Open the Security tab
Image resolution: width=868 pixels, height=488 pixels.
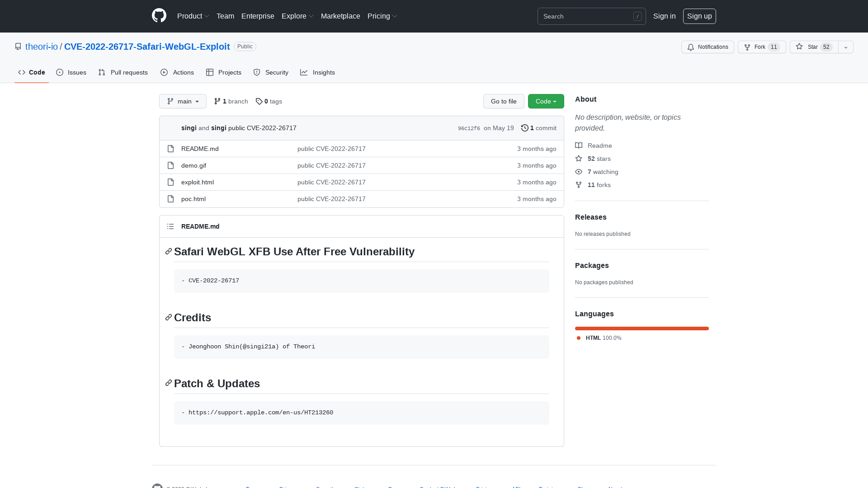271,72
